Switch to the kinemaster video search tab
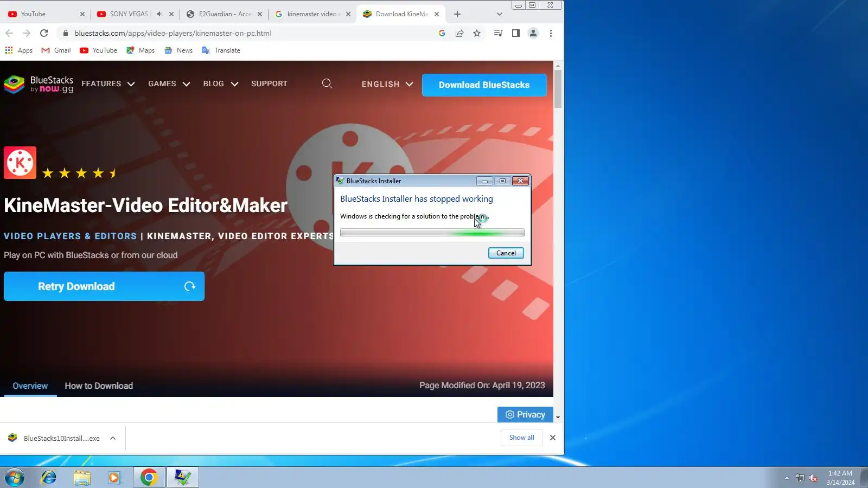Screen dimensions: 868x488 click(x=312, y=14)
